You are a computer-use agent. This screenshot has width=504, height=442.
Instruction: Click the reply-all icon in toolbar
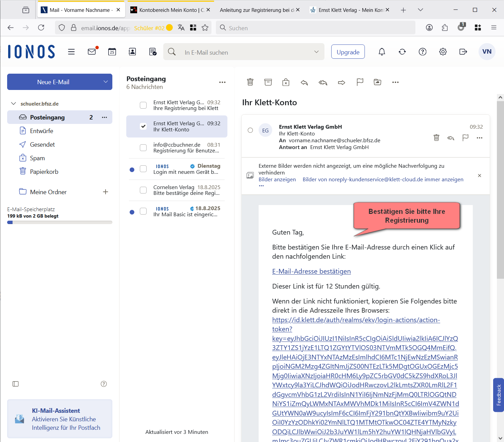click(323, 82)
